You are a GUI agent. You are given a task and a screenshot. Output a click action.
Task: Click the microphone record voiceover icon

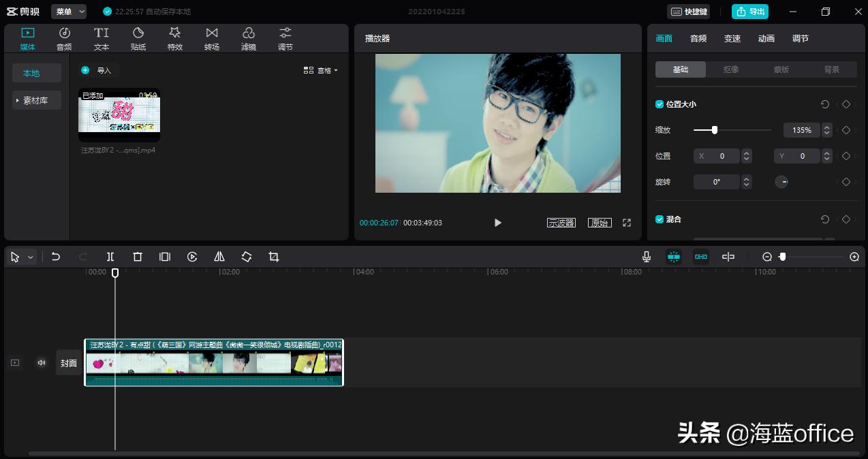(647, 257)
